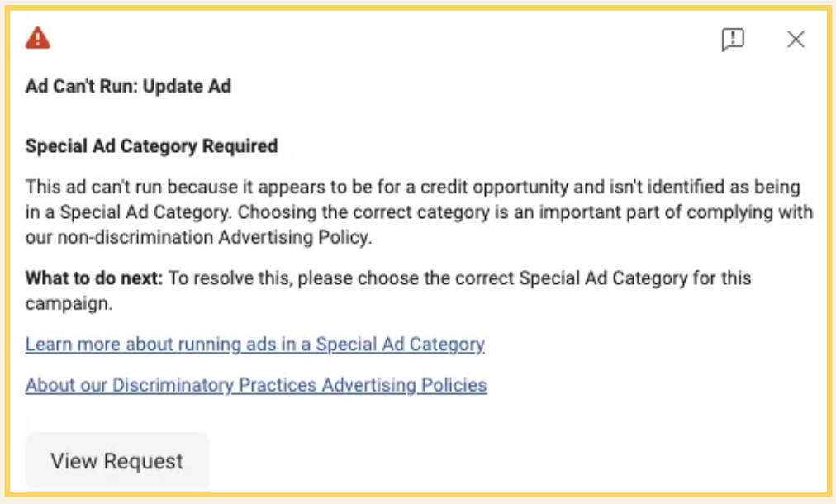Image resolution: width=836 pixels, height=504 pixels.
Task: Open 'Learn more about running ads' link
Action: [x=254, y=344]
